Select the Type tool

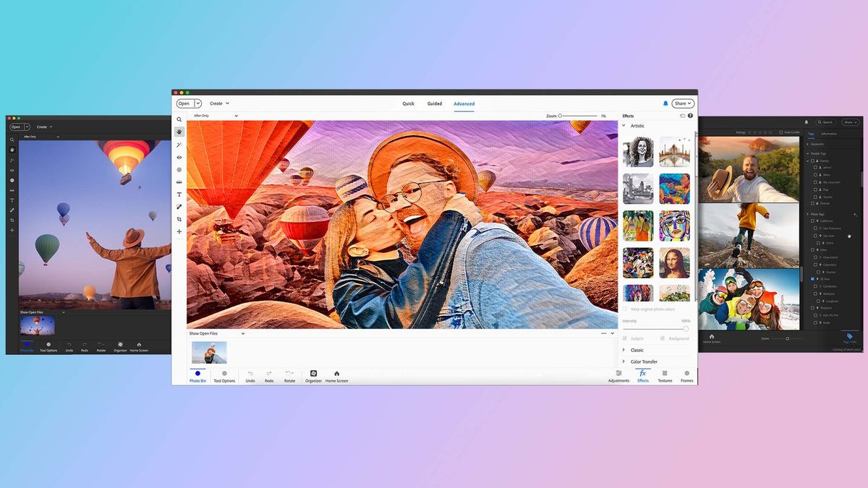[179, 194]
